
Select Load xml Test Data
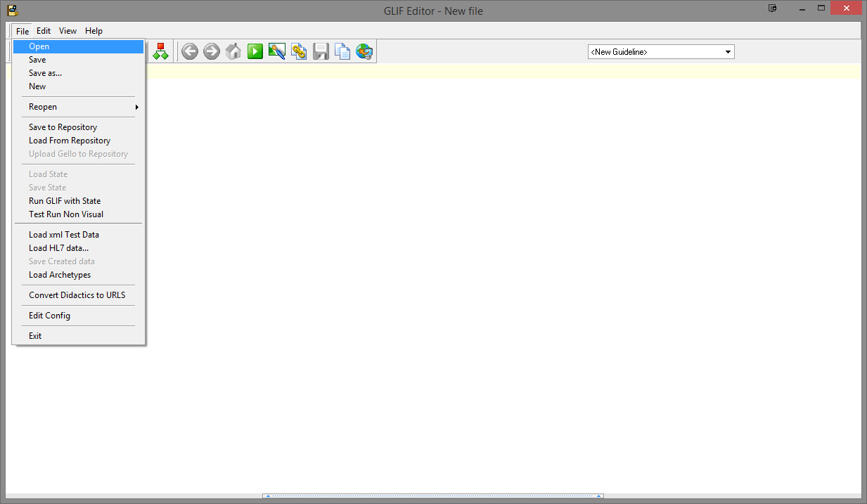coord(79,235)
